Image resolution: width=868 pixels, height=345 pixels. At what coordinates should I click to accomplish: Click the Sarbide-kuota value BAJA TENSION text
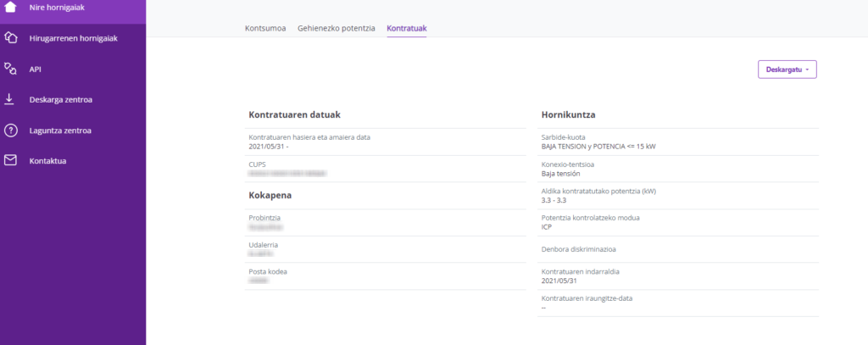pyautogui.click(x=598, y=146)
